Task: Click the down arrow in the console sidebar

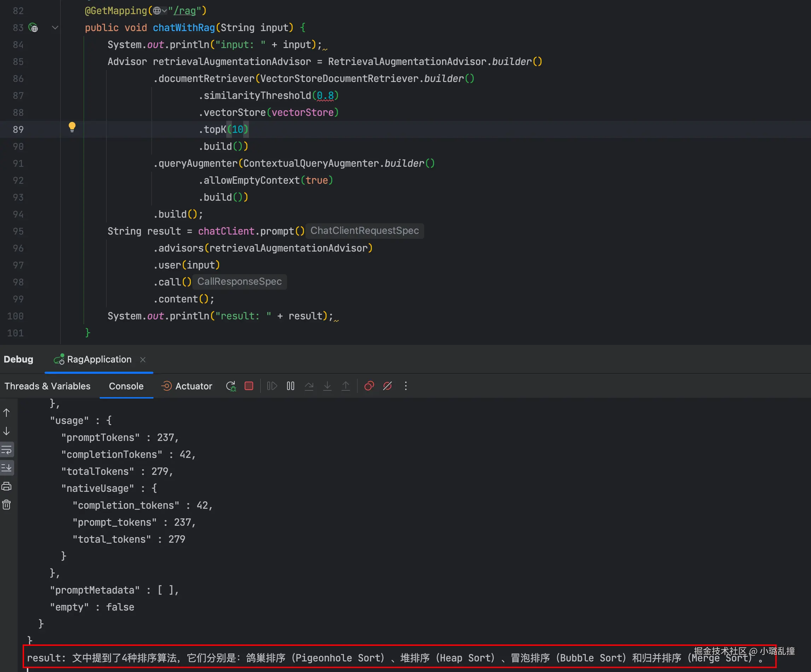Action: [7, 431]
